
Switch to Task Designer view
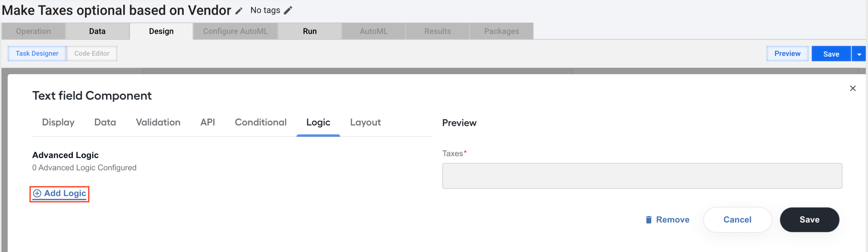[37, 54]
